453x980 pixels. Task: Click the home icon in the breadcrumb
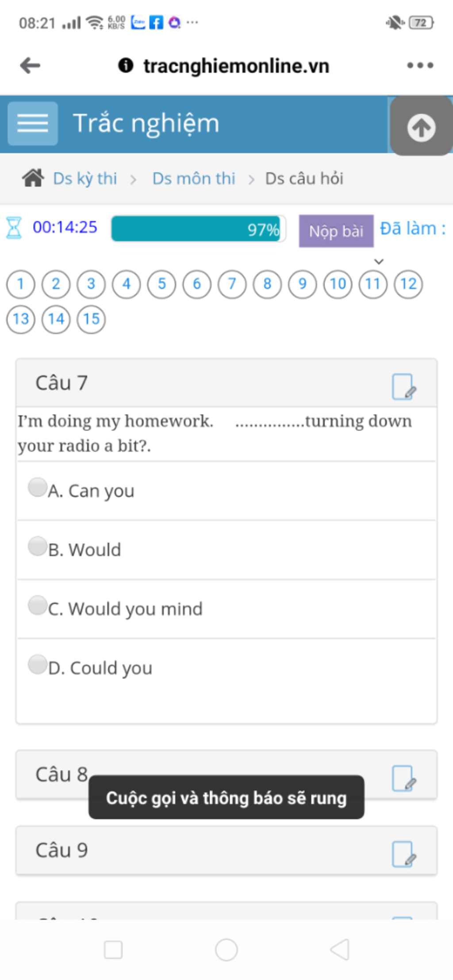click(x=33, y=178)
